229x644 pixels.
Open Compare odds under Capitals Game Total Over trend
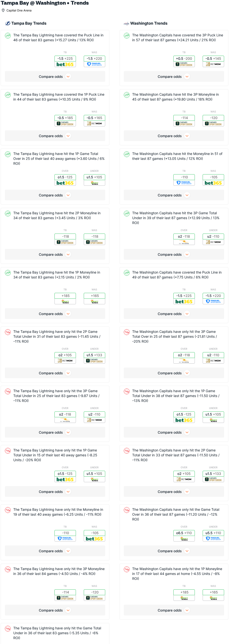click(x=174, y=551)
